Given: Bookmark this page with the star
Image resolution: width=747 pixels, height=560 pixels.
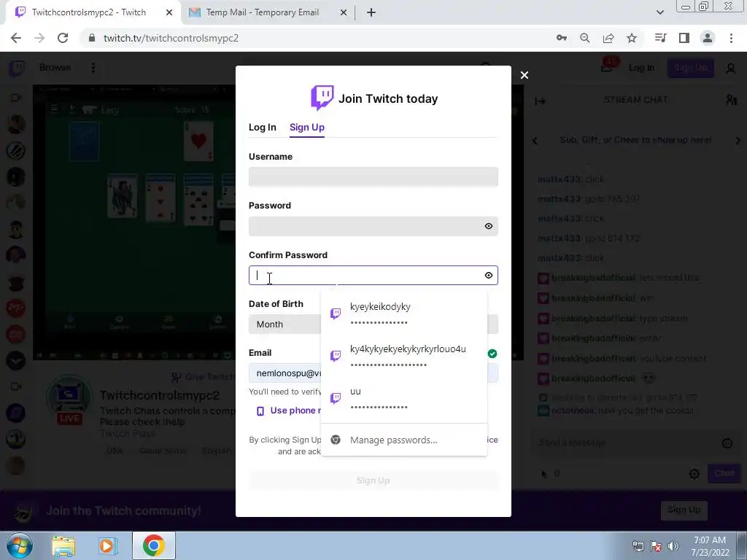Looking at the screenshot, I should [631, 38].
